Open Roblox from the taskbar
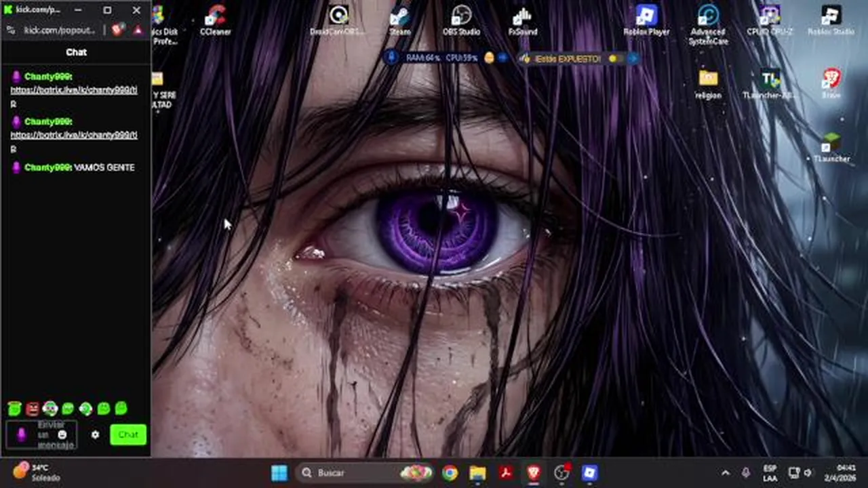868x488 pixels. 590,473
